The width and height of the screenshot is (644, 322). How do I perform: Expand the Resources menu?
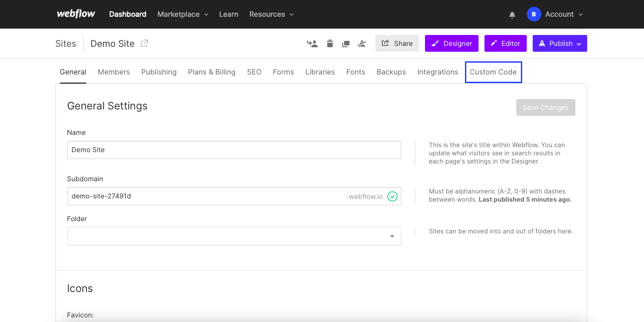coord(271,14)
